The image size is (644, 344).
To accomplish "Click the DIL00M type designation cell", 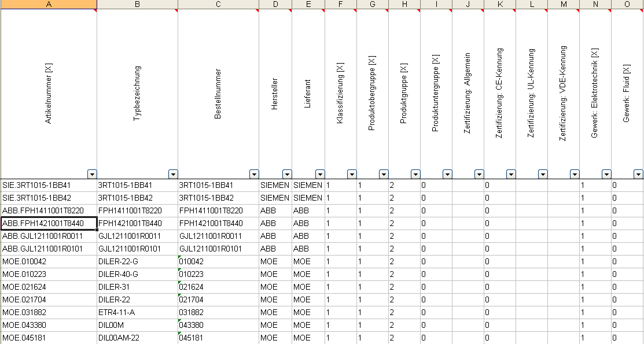I will [x=137, y=325].
